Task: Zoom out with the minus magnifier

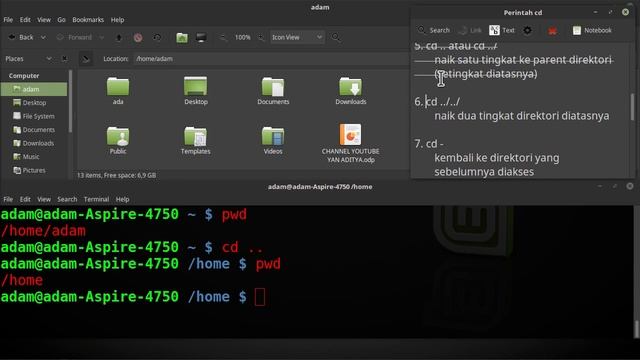Action: (223, 38)
